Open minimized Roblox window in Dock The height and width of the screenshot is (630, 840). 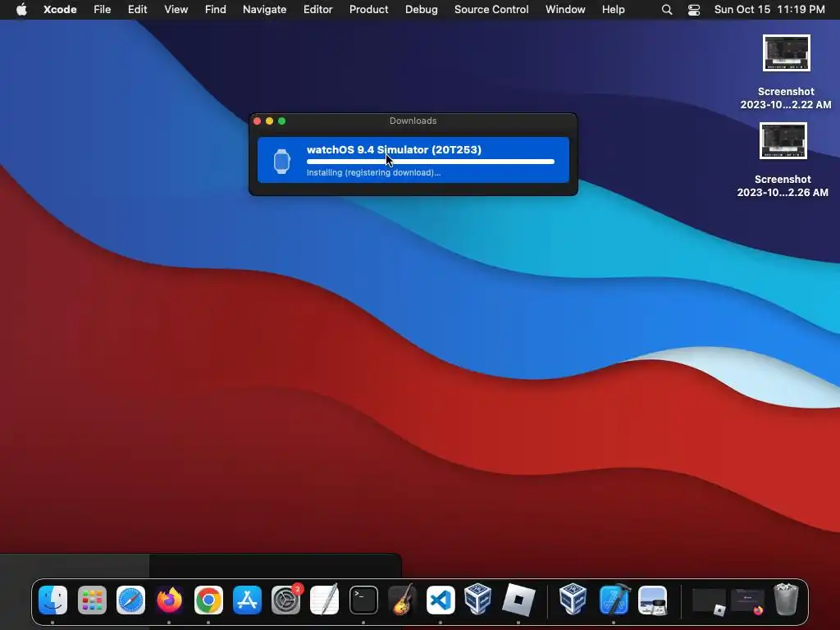(710, 601)
